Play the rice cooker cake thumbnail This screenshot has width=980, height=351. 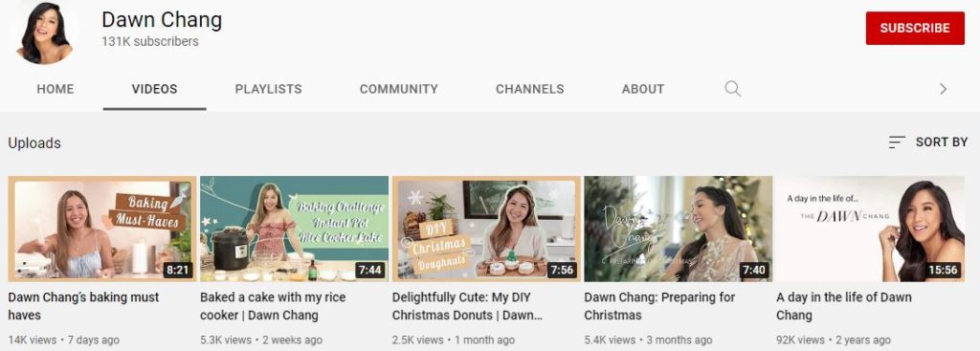pos(294,229)
